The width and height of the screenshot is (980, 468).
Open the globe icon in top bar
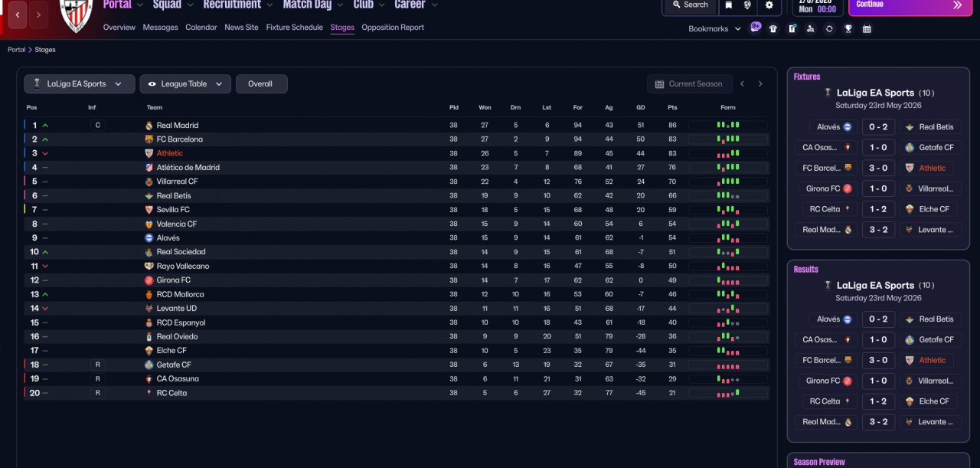(748, 5)
